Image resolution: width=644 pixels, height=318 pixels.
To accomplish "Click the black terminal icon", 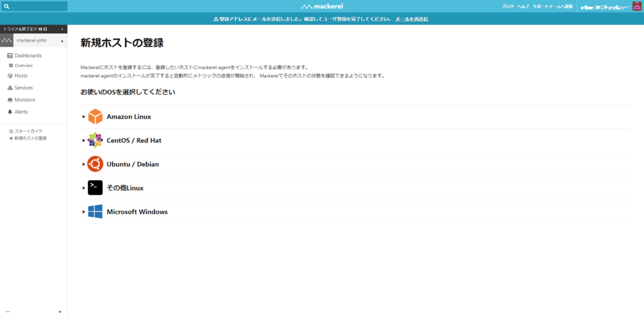I will pyautogui.click(x=96, y=188).
